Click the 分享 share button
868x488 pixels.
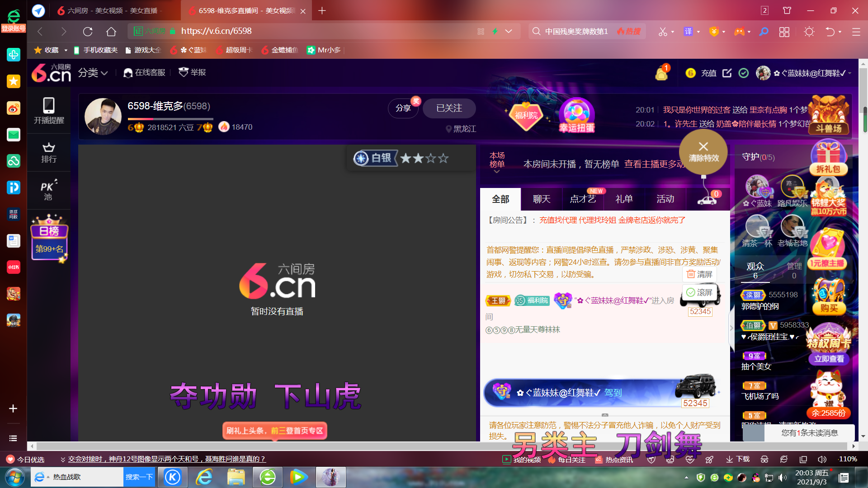pyautogui.click(x=403, y=108)
